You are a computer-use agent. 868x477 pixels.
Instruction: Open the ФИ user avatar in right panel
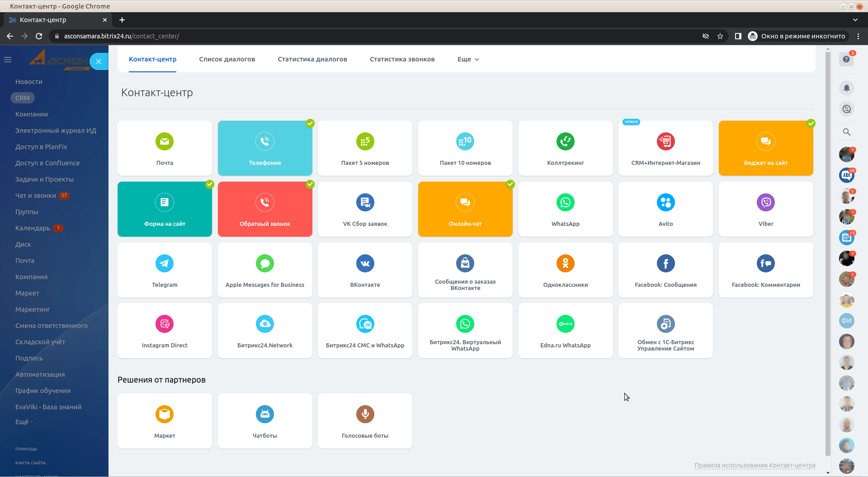pos(846,321)
